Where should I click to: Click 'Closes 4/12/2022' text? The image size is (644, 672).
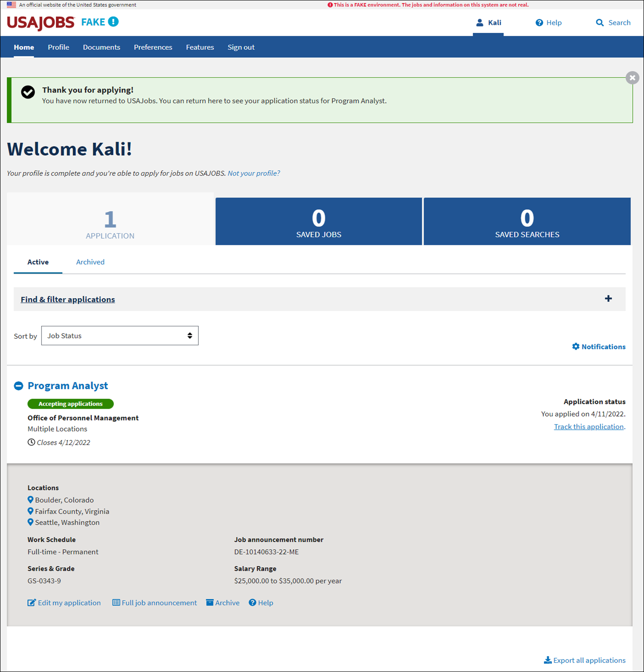[63, 442]
